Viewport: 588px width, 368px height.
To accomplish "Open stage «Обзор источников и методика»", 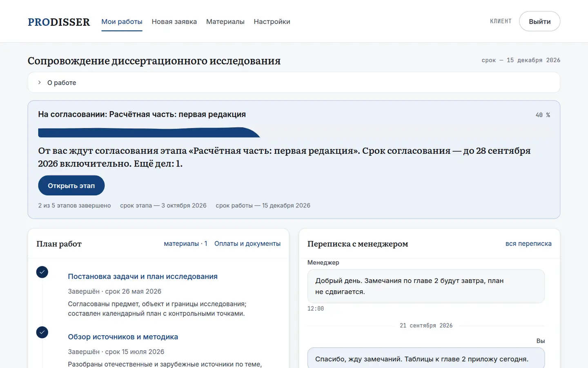I will pos(123,337).
